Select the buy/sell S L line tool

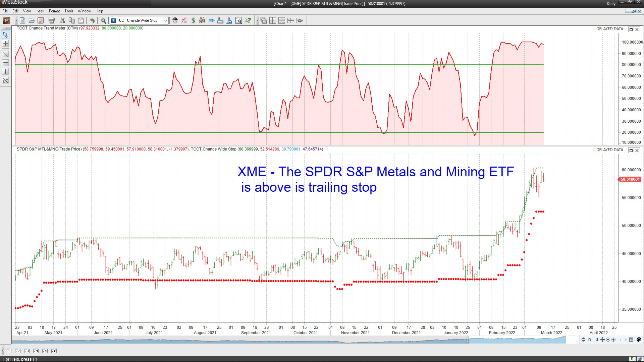tap(5, 80)
